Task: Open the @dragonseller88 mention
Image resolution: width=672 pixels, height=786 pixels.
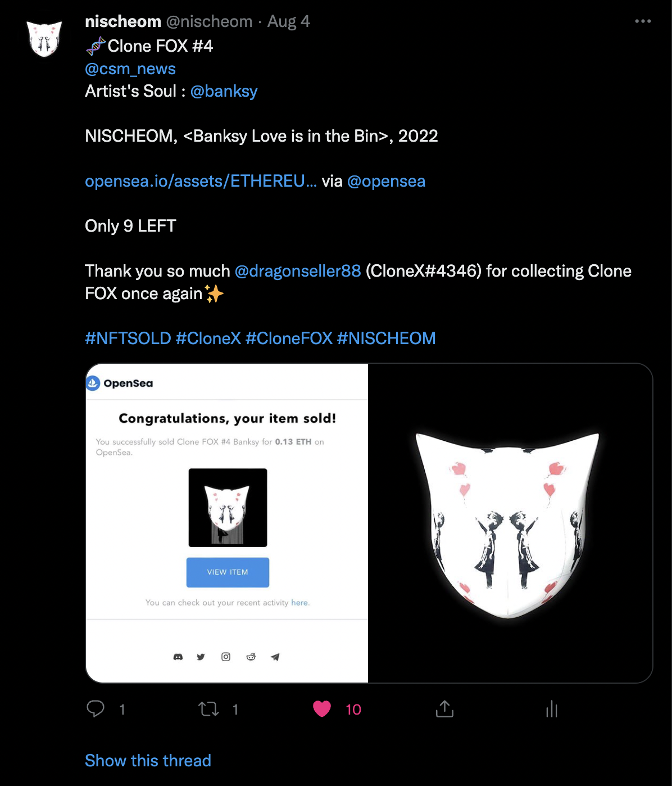Action: 298,271
